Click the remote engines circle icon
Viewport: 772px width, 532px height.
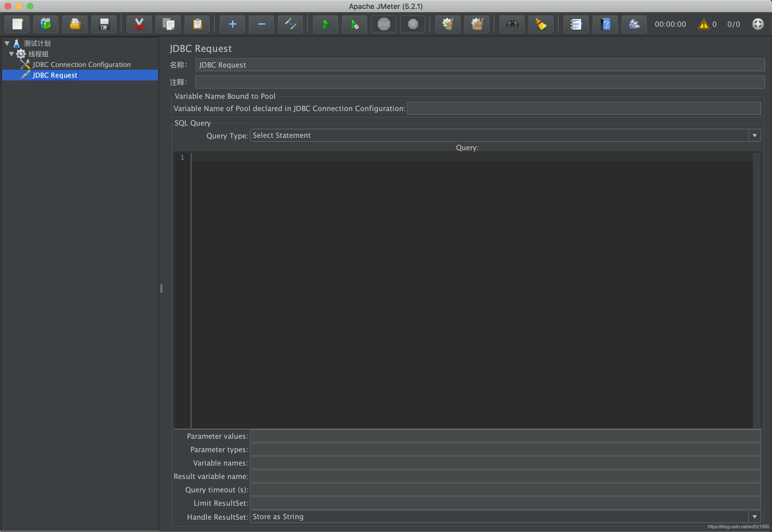click(x=758, y=24)
